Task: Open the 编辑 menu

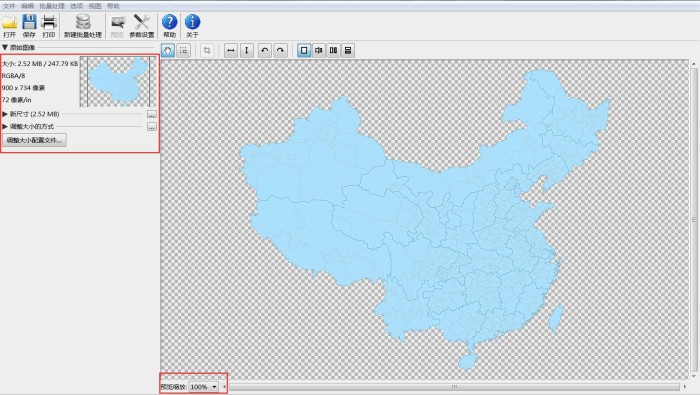Action: tap(27, 6)
